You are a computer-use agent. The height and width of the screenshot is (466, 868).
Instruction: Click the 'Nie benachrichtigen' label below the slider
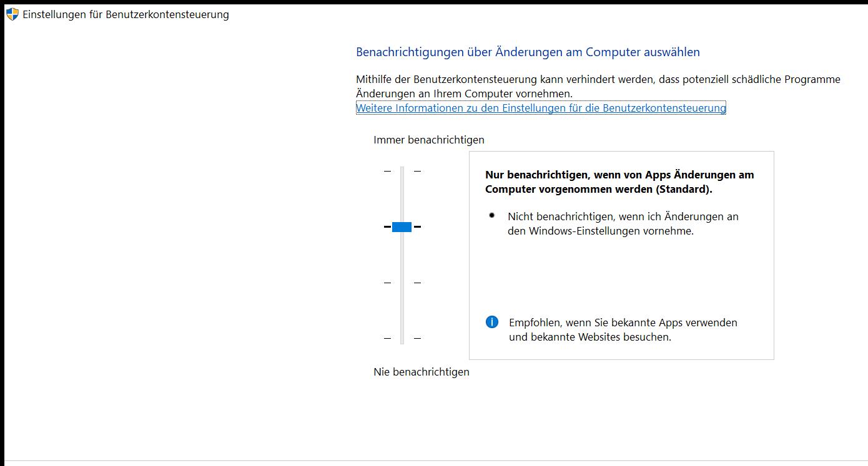422,372
